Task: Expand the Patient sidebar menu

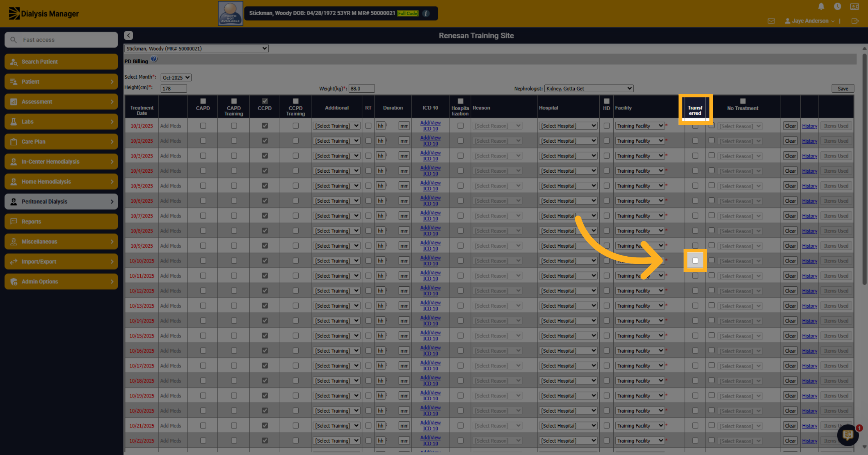Action: (61, 82)
